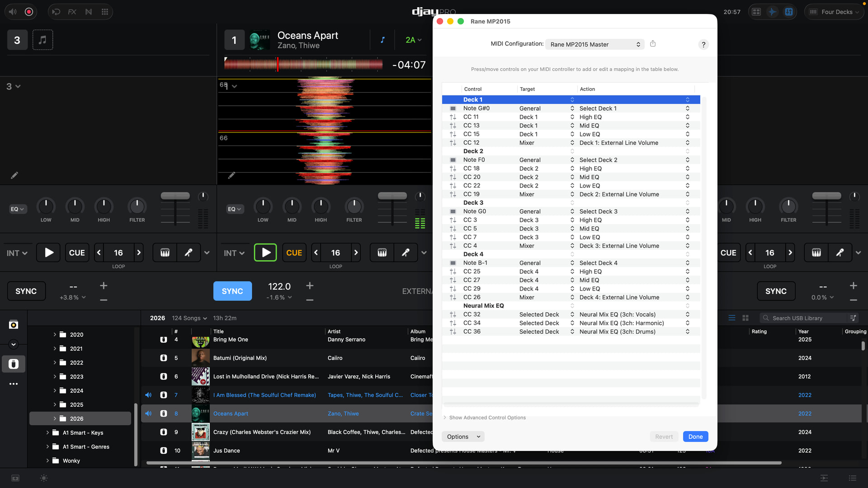868x488 pixels.
Task: Open the sampler grid icon
Action: (105, 12)
